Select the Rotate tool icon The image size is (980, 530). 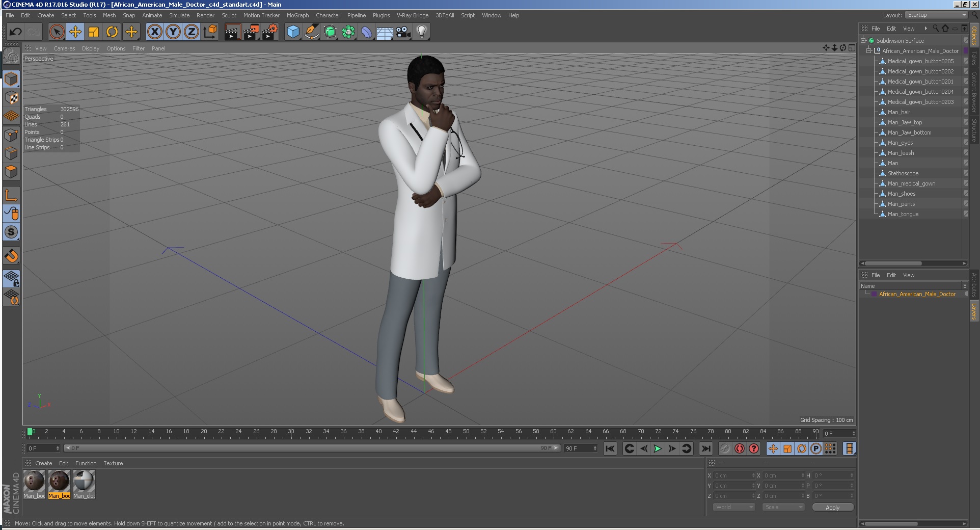(112, 32)
